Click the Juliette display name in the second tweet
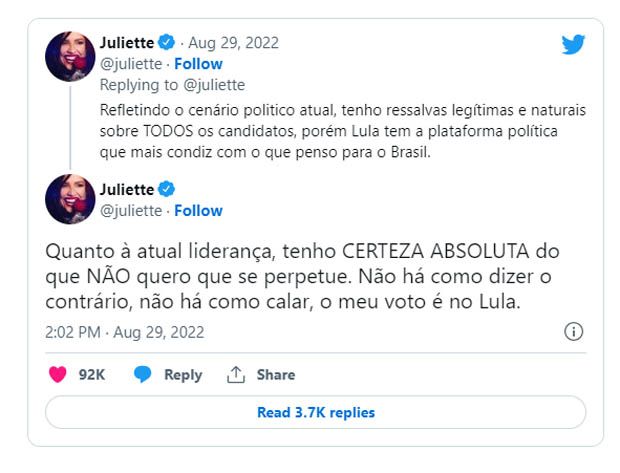 point(127,189)
